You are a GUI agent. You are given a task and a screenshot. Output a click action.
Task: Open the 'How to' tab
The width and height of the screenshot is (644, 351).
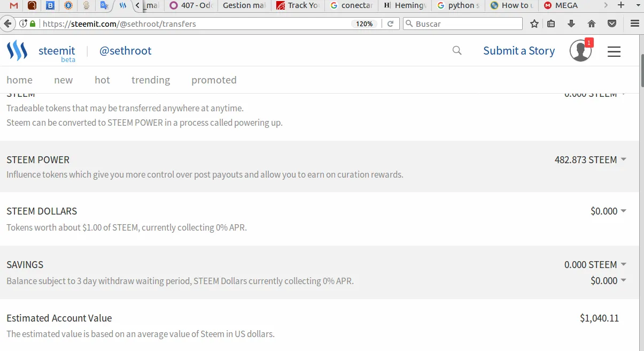click(511, 6)
